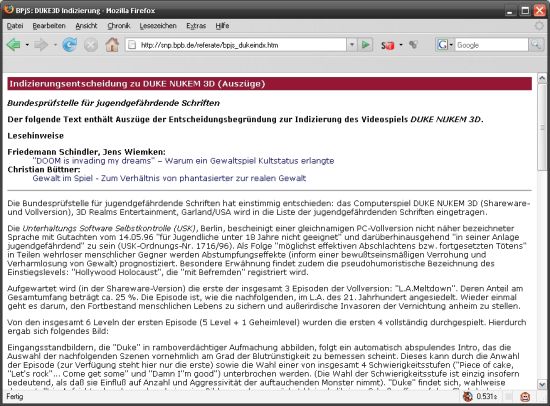Click the search magnifier icon
The height and width of the screenshot is (406, 550).
coord(536,45)
